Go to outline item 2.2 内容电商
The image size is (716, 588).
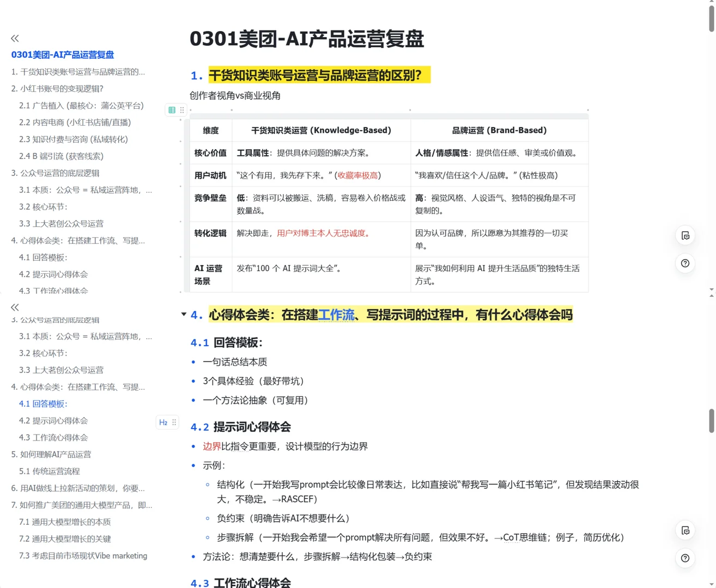pyautogui.click(x=75, y=122)
